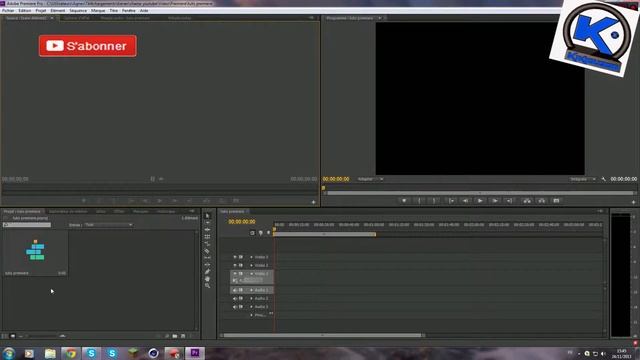Toggle Audio 1 track speaker output

tap(235, 290)
